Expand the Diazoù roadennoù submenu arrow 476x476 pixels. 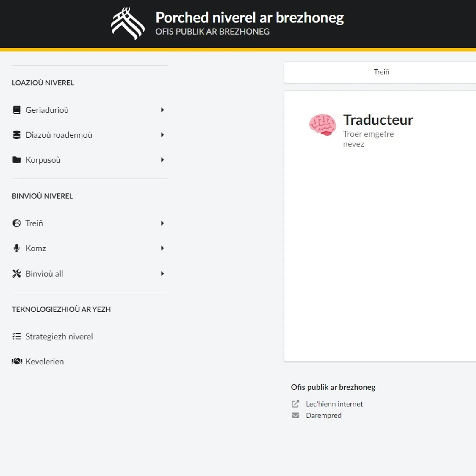pos(162,135)
